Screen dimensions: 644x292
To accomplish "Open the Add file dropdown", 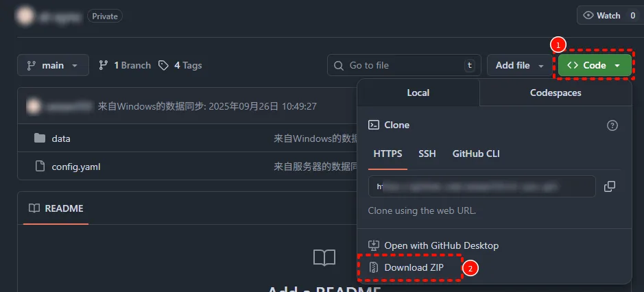I will [x=520, y=65].
